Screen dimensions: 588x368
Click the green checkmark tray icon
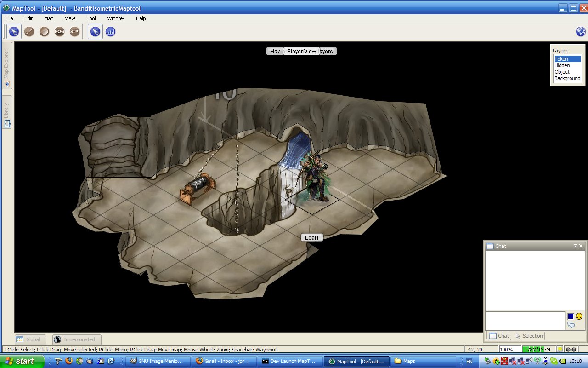(554, 361)
